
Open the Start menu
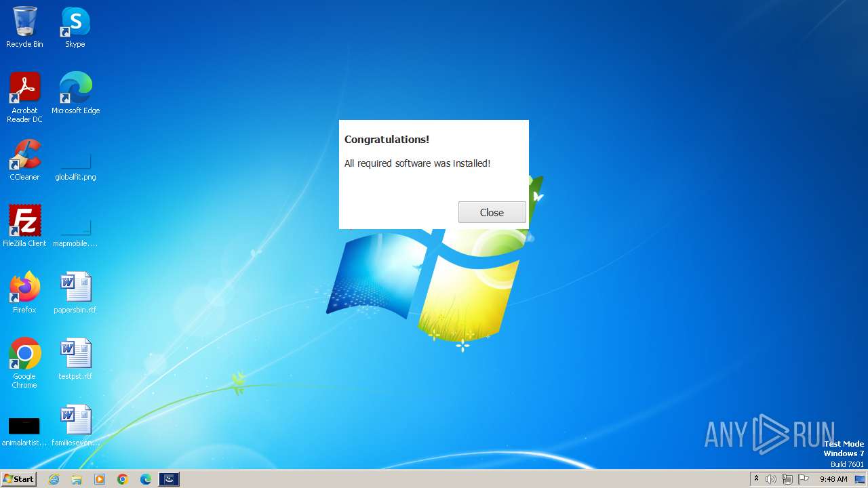(x=18, y=479)
